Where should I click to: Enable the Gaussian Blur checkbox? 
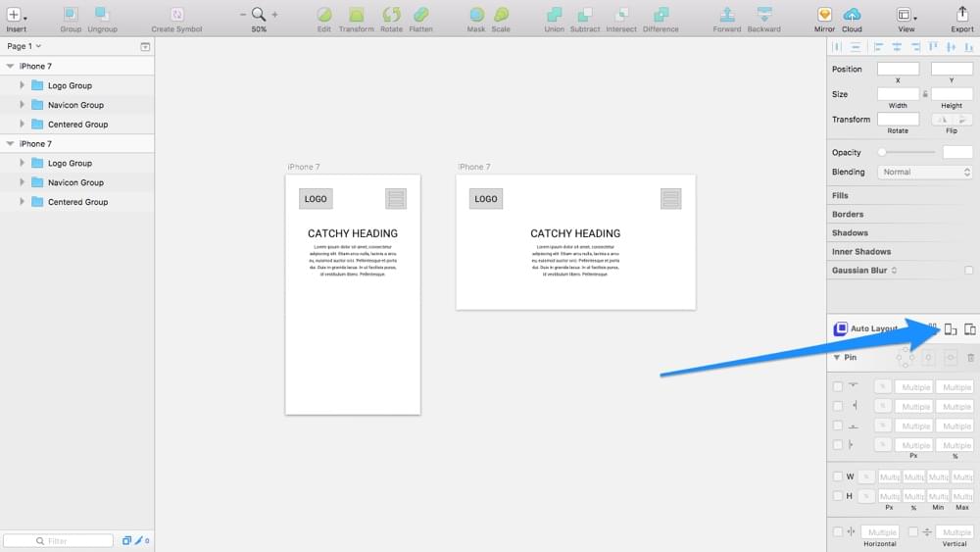tap(968, 270)
